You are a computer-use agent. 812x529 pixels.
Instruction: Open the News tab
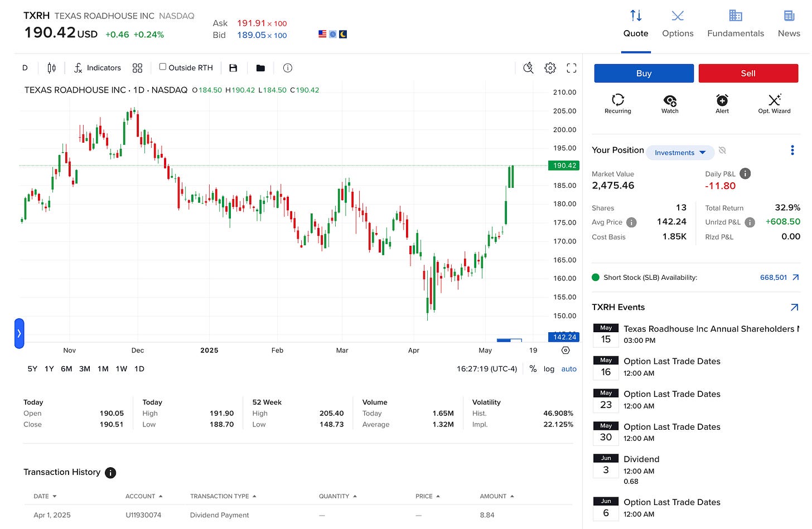789,24
